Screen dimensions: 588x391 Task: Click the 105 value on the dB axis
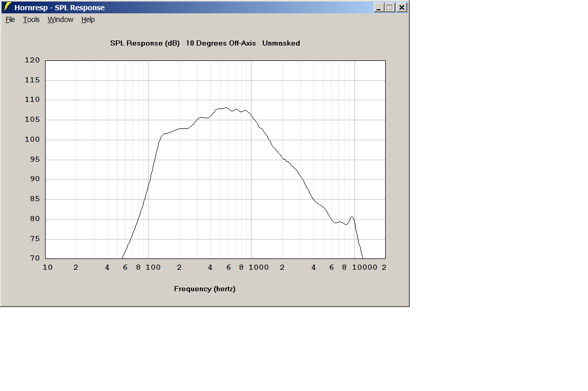[x=32, y=119]
